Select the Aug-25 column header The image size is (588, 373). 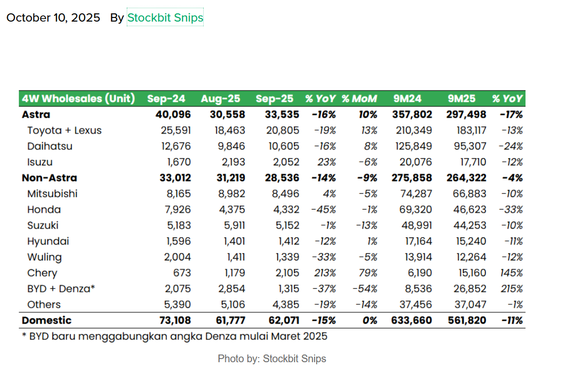(220, 99)
